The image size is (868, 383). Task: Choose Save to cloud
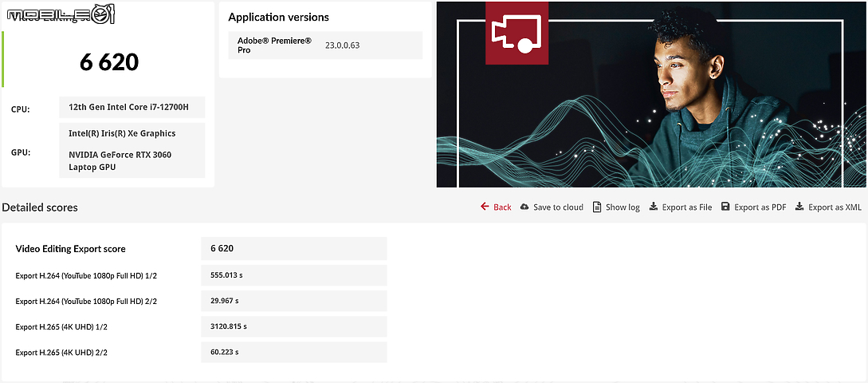(558, 207)
